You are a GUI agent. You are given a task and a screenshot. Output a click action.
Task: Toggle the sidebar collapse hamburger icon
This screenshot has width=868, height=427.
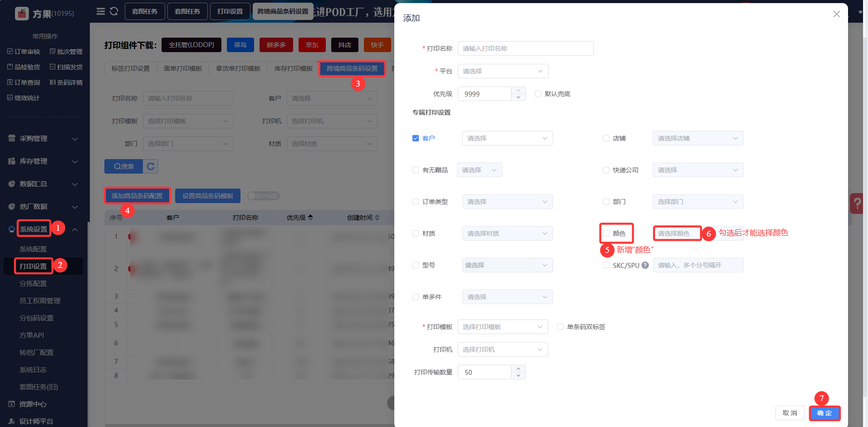pos(101,11)
